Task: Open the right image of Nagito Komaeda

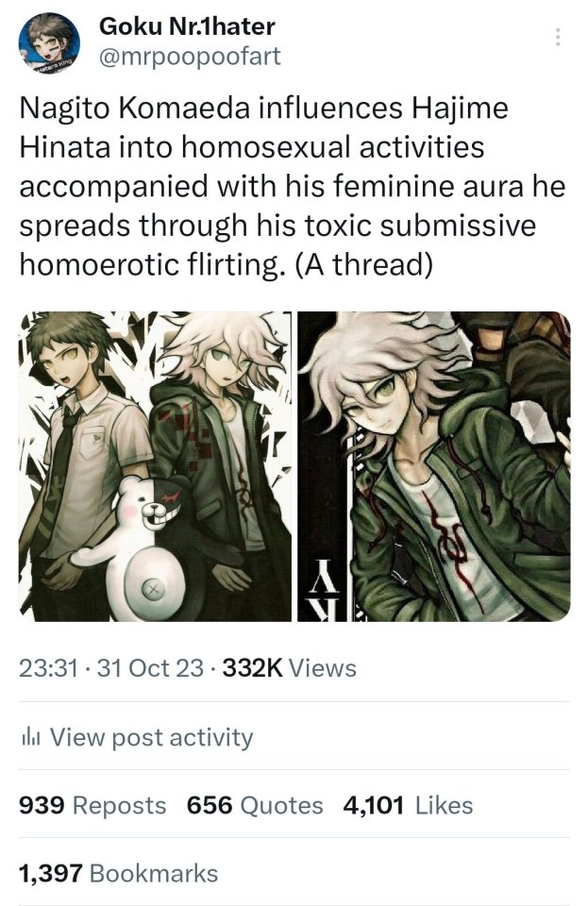Action: tap(434, 466)
